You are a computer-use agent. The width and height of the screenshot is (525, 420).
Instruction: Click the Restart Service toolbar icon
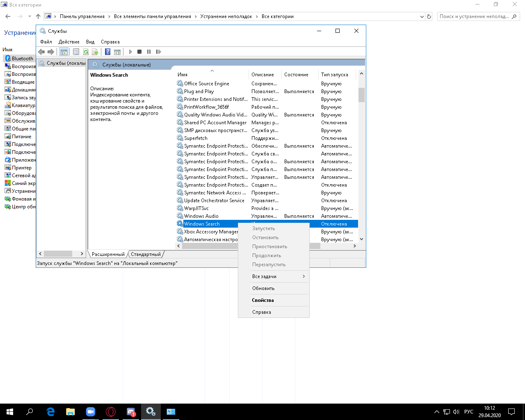[158, 52]
